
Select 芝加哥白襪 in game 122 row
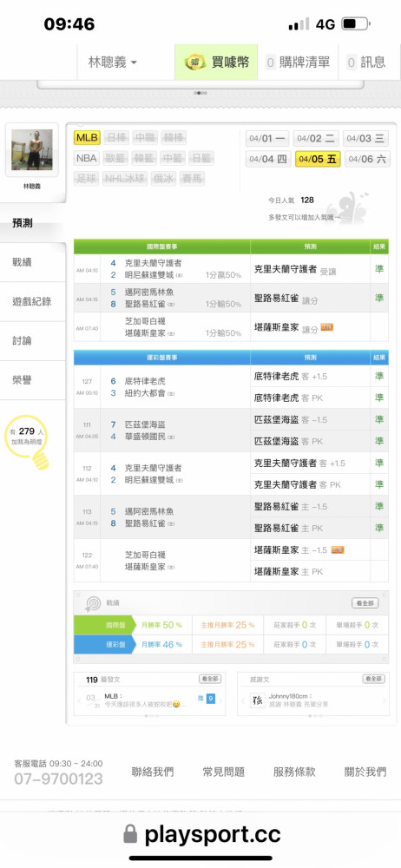tap(145, 554)
